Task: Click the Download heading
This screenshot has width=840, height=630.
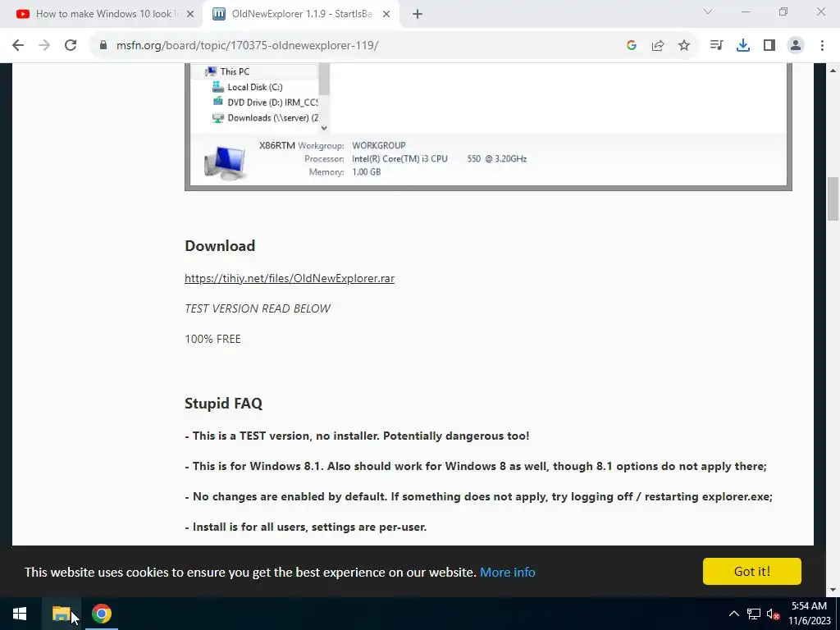Action: point(220,246)
